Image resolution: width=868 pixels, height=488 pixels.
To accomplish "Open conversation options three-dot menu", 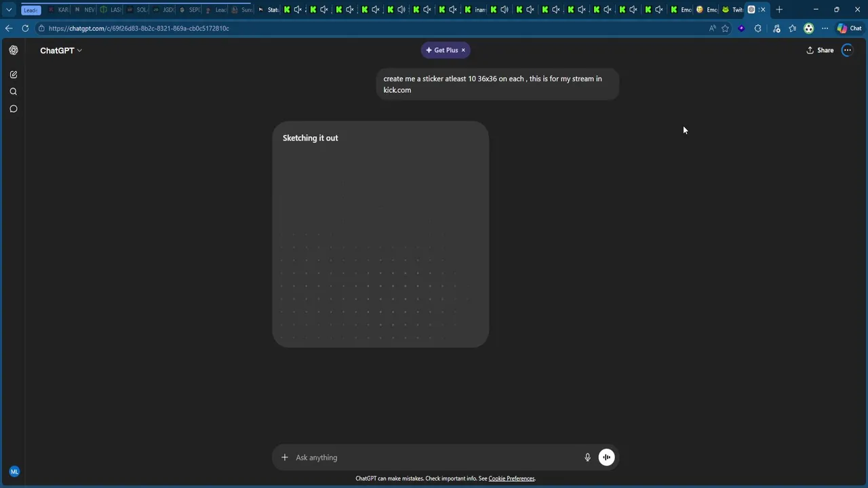I will [847, 50].
